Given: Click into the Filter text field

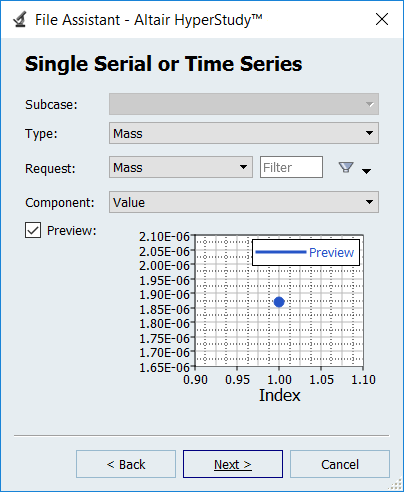Looking at the screenshot, I should [x=291, y=167].
